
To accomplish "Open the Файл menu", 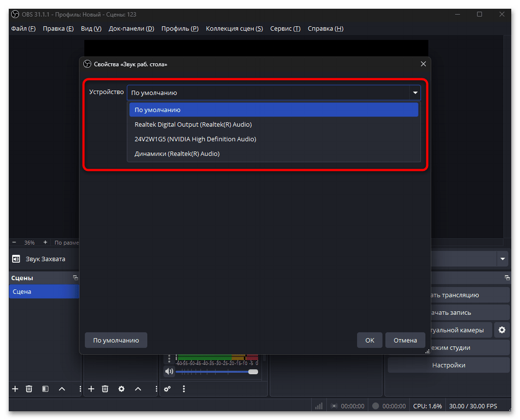I will [x=23, y=28].
